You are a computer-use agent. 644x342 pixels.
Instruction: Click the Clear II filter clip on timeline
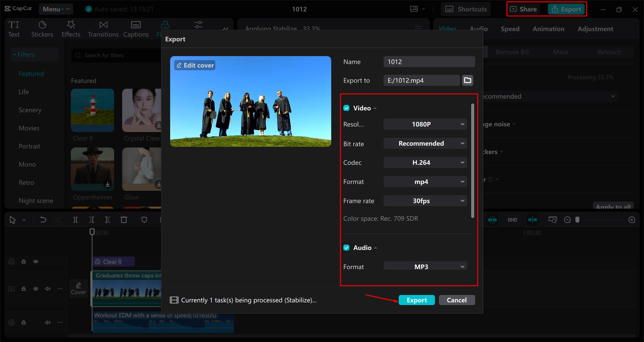point(113,261)
